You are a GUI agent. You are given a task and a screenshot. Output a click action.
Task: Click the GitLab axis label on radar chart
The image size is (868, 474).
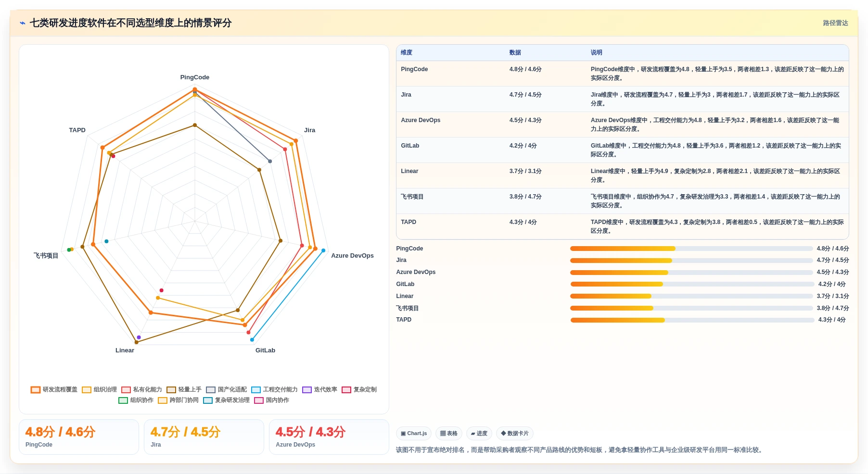(x=266, y=350)
